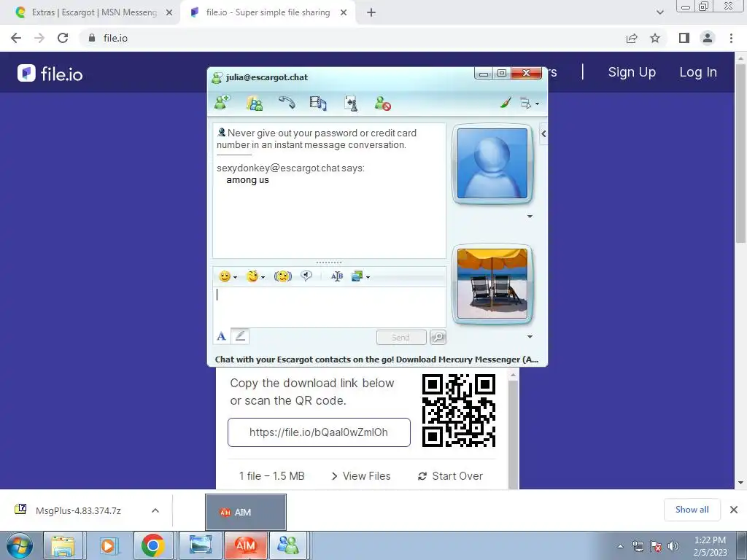Screen dimensions: 747x560
Task: Reload the file.io page
Action: pos(63,38)
